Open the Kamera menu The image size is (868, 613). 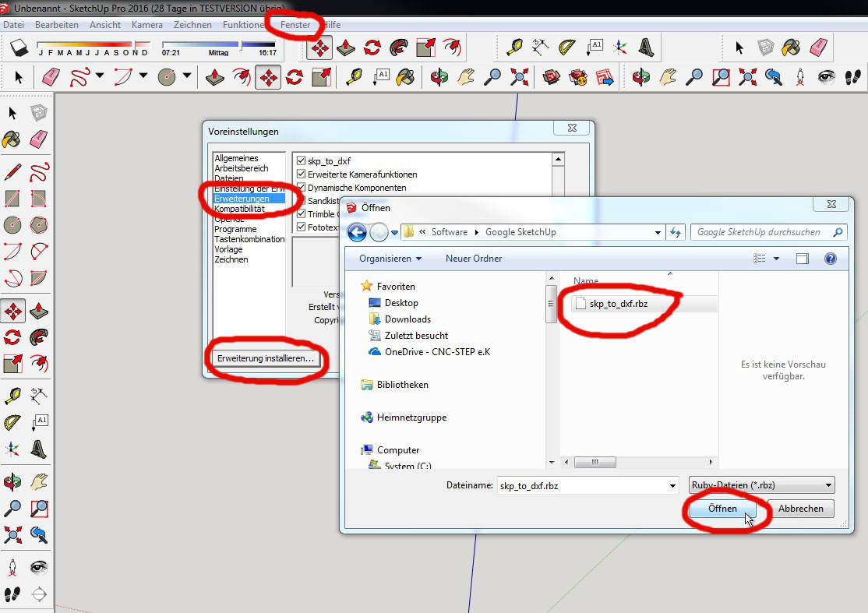point(147,25)
